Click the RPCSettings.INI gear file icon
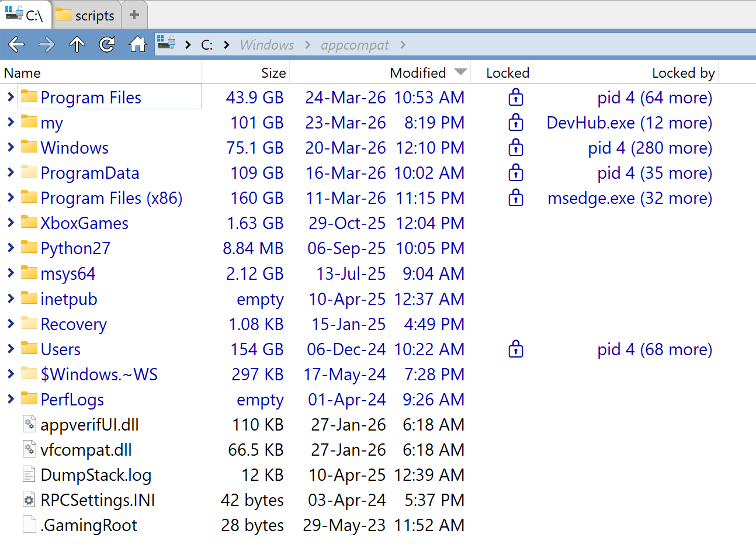This screenshot has height=555, width=756. pyautogui.click(x=29, y=500)
